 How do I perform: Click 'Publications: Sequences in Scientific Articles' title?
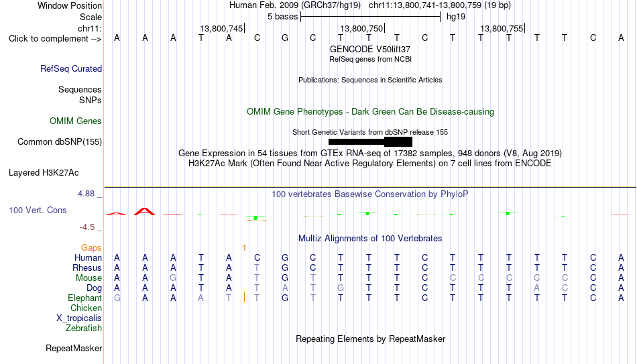[x=370, y=80]
